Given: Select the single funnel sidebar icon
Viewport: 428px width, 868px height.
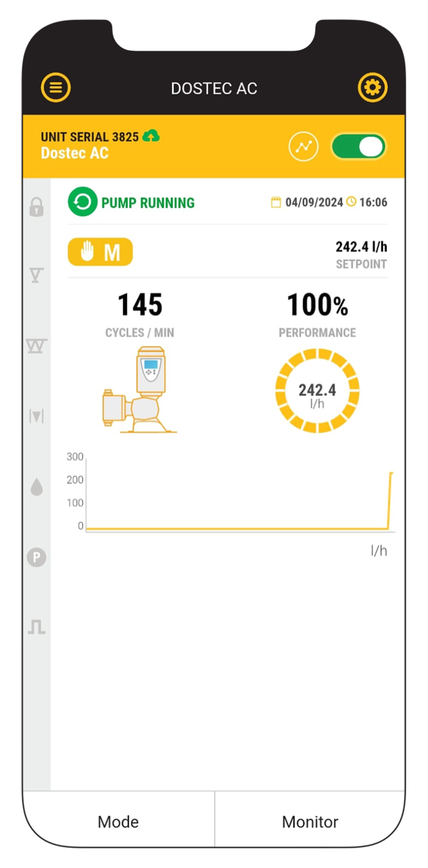Looking at the screenshot, I should pyautogui.click(x=36, y=274).
